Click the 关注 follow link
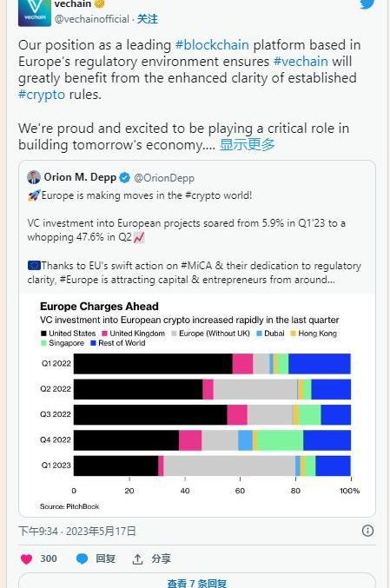Image resolution: width=390 pixels, height=588 pixels. click(148, 19)
